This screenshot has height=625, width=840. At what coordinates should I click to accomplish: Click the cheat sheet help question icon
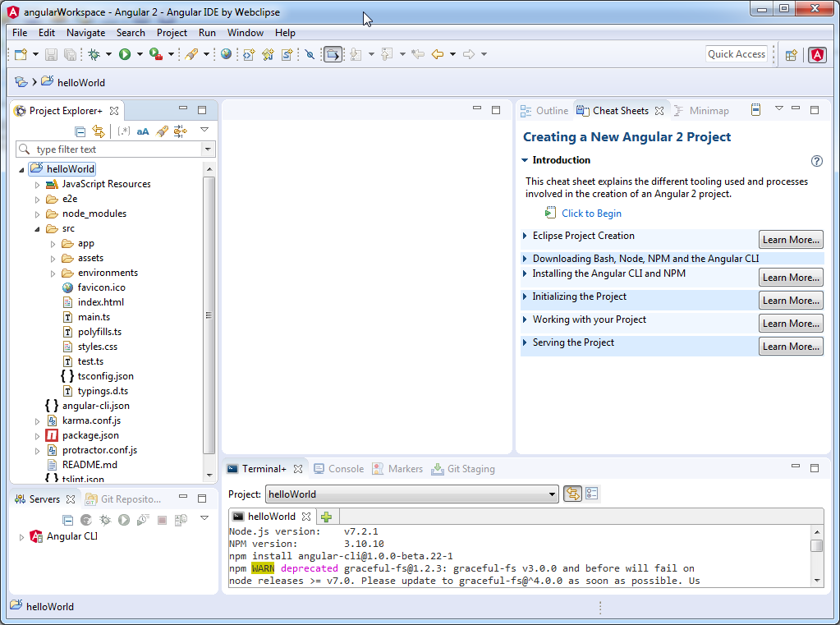click(x=816, y=161)
